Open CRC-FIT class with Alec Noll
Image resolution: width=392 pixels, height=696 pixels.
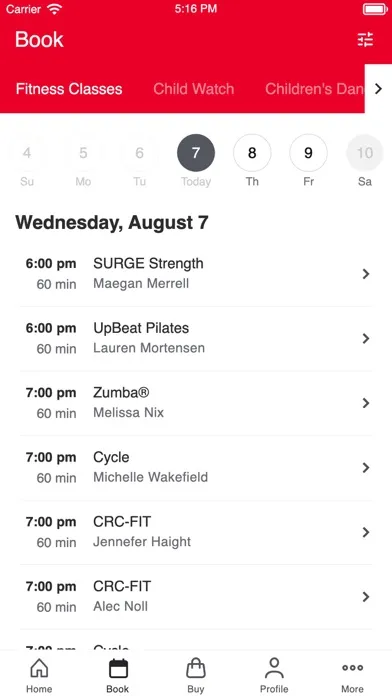tap(196, 597)
